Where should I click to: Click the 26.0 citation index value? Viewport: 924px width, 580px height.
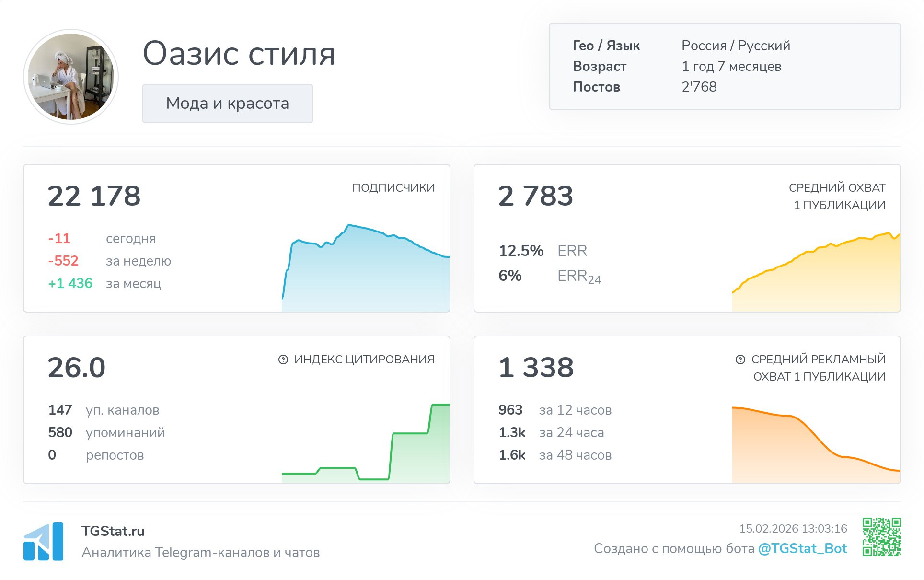click(77, 368)
